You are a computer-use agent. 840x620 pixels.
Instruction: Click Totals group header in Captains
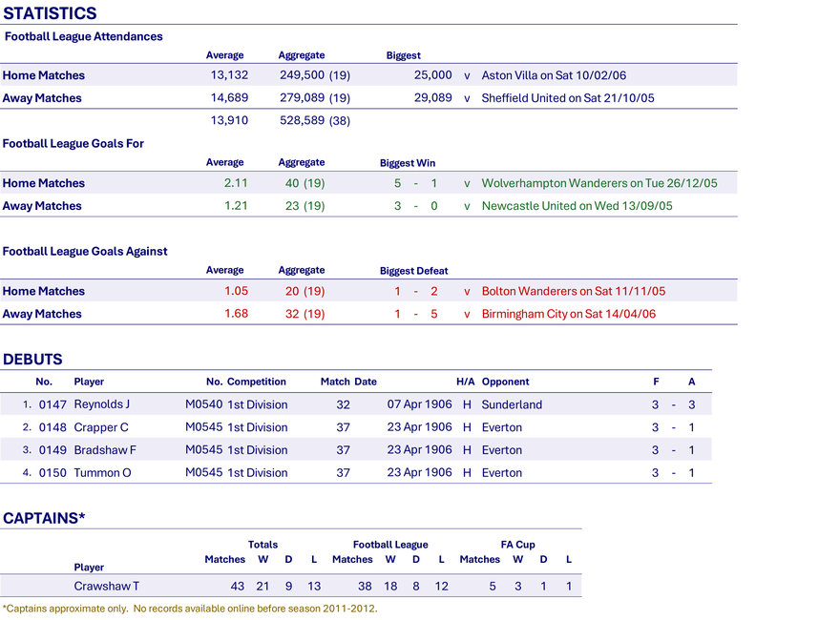[262, 545]
